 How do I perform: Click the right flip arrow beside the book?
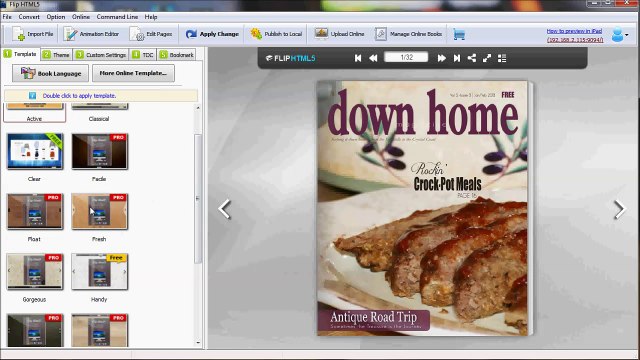[x=620, y=209]
